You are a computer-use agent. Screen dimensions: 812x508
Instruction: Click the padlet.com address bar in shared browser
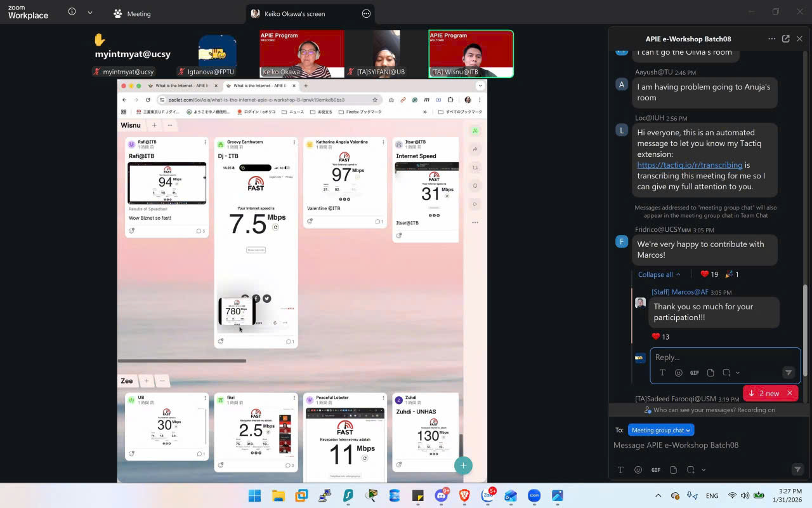[269, 100]
